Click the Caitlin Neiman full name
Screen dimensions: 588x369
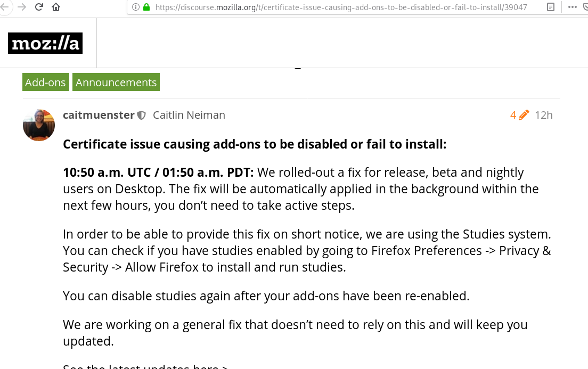189,115
